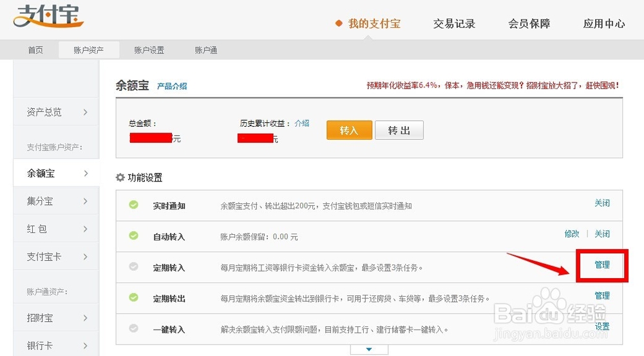The height and width of the screenshot is (356, 644).
Task: Click the Alipay logo
Action: 48,16
